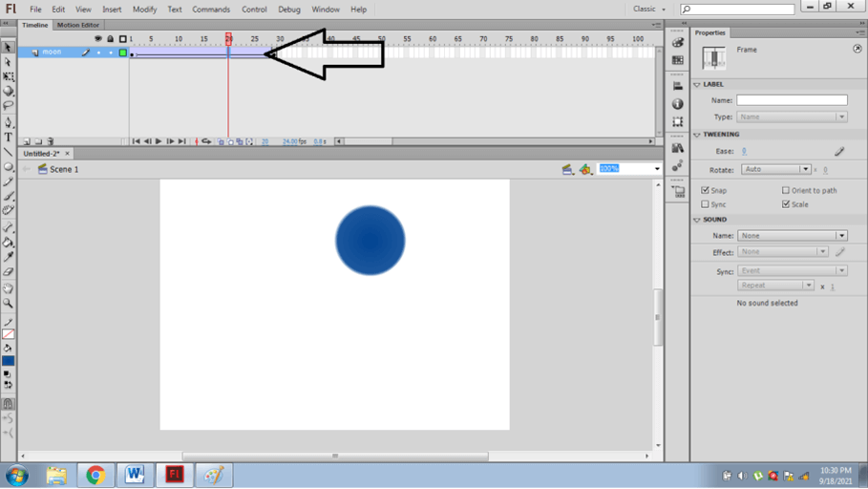
Task: Select the Eraser tool
Action: pyautogui.click(x=8, y=271)
